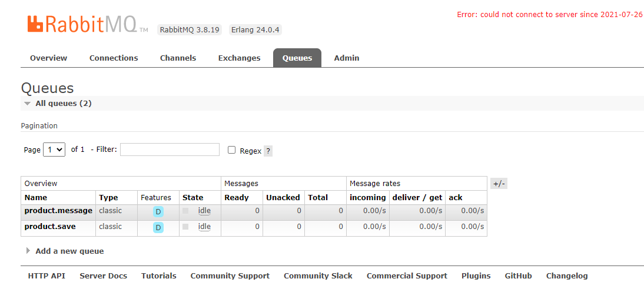
Task: Click the state indicator square for product.save
Action: 185,227
